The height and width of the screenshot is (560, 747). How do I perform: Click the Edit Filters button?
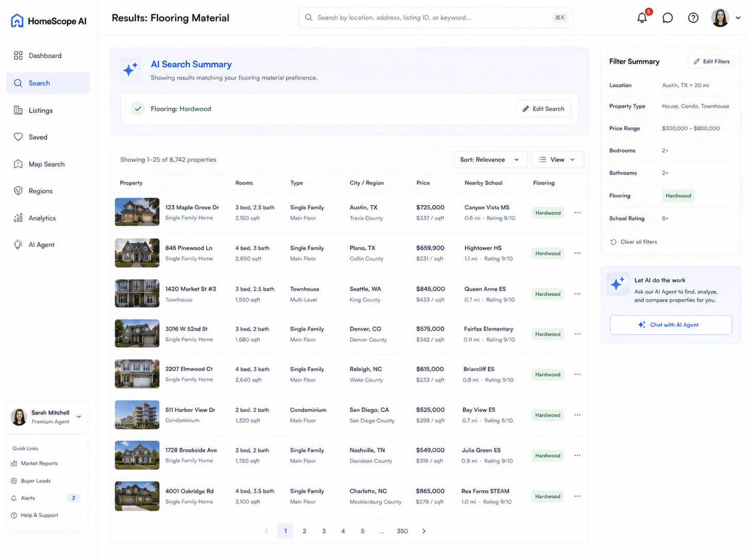(x=711, y=61)
